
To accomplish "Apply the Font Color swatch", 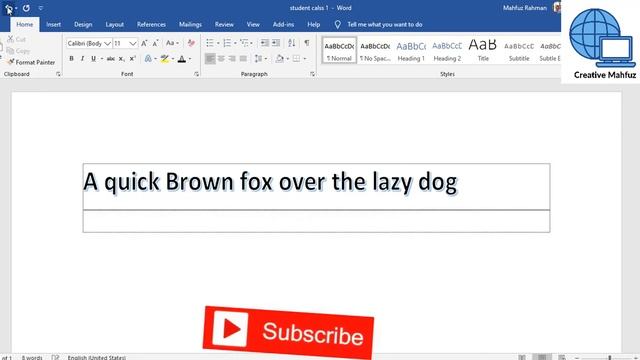I will [182, 59].
